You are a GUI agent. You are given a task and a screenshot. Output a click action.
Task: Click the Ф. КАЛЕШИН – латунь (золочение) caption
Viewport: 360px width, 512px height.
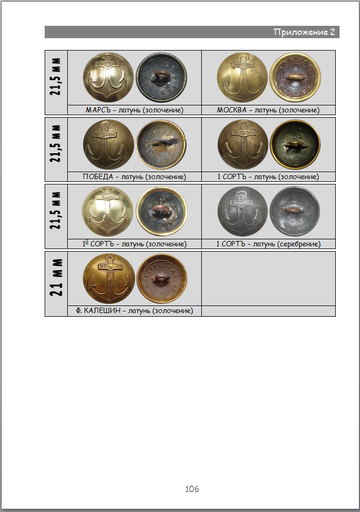[x=135, y=311]
